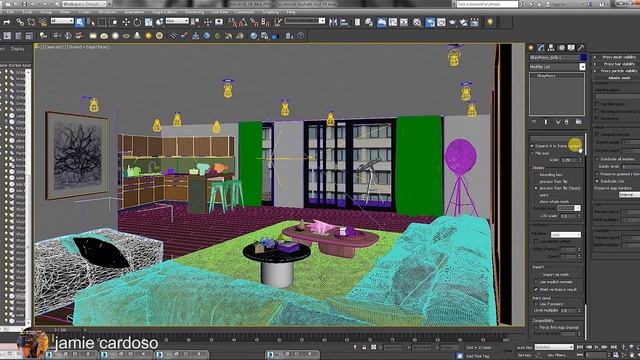Open the Workspace Default dropdown
The height and width of the screenshot is (360, 640).
[84, 4]
